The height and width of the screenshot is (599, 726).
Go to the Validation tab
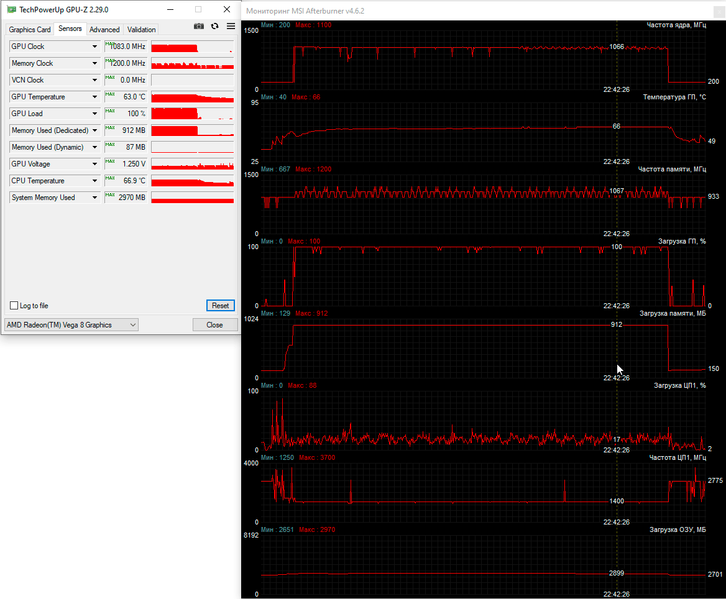pos(142,30)
